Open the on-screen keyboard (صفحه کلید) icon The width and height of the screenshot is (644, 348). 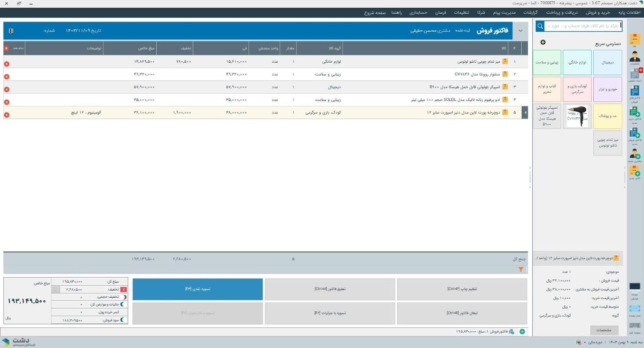click(634, 324)
